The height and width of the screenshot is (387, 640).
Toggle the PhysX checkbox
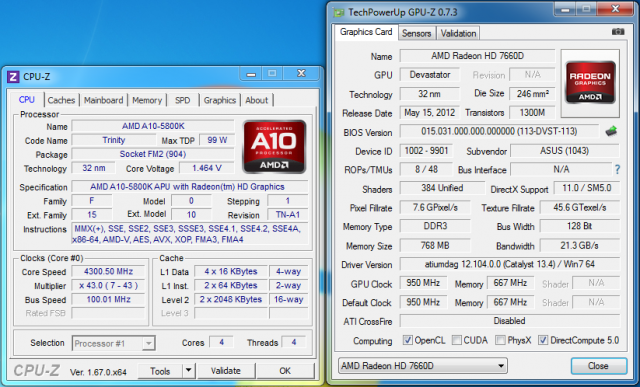(500, 340)
